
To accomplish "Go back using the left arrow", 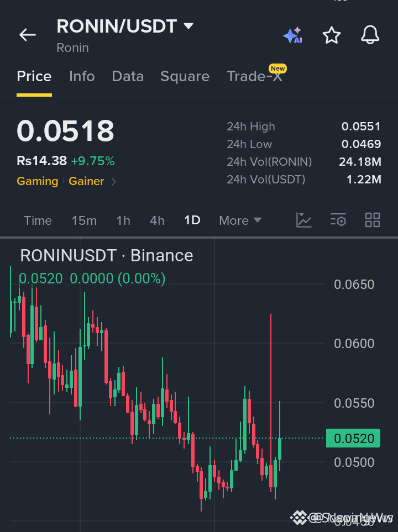I will coord(28,35).
